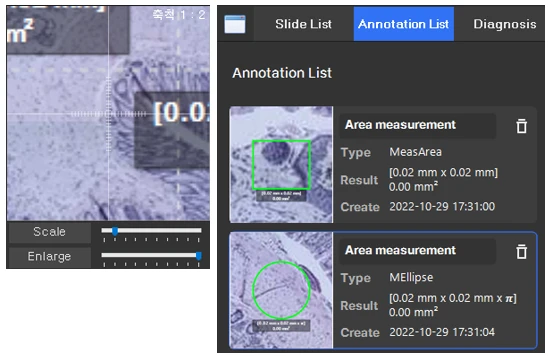The width and height of the screenshot is (552, 360).
Task: Select the green circle annotation thumbnail
Action: 281,290
